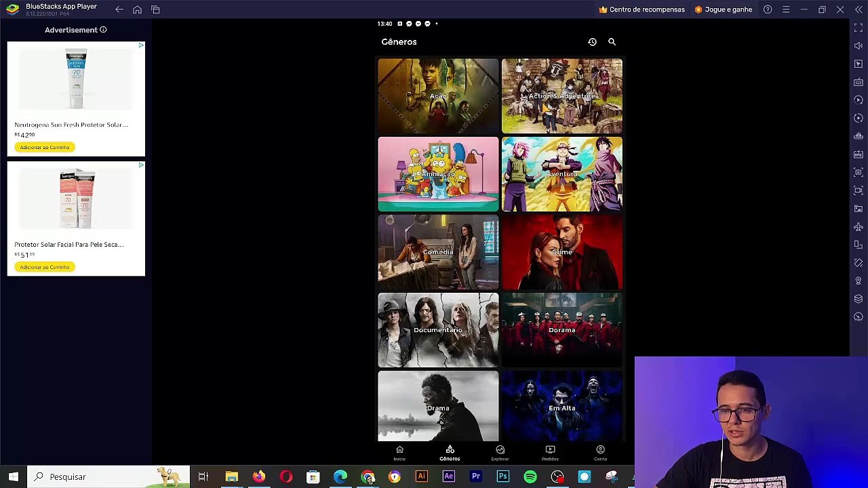Viewport: 868px width, 488px height.
Task: Click the Pesquisar taskbar search box
Action: (x=110, y=476)
